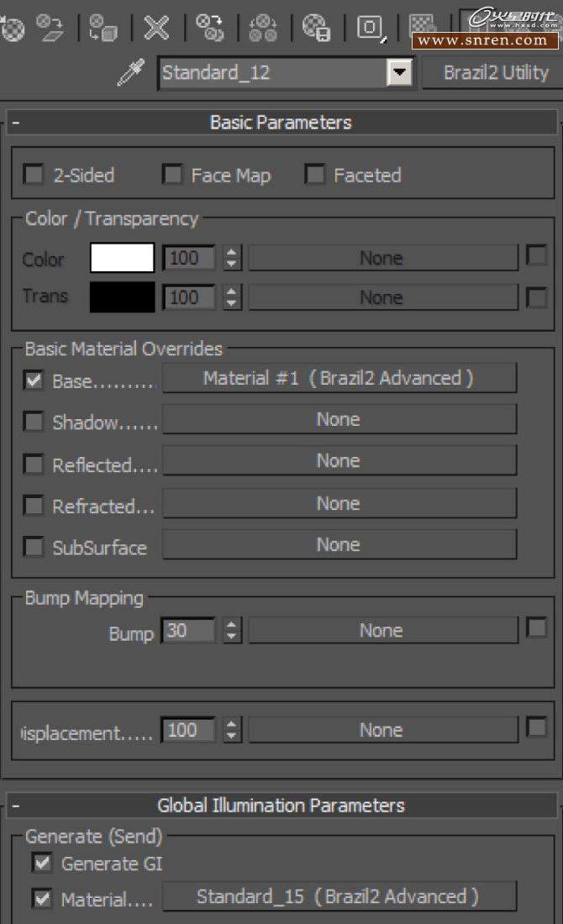Click the Displacement amount field

tap(189, 730)
